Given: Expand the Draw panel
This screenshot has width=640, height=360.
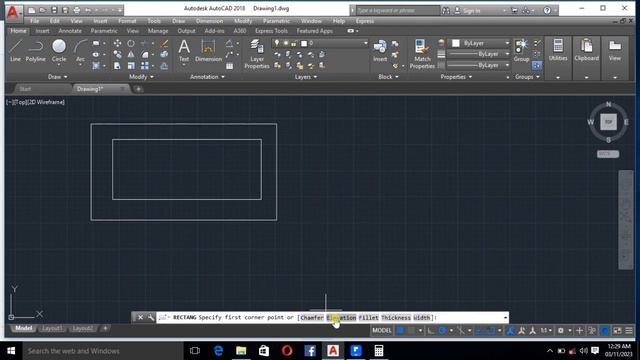Looking at the screenshot, I should pos(57,77).
